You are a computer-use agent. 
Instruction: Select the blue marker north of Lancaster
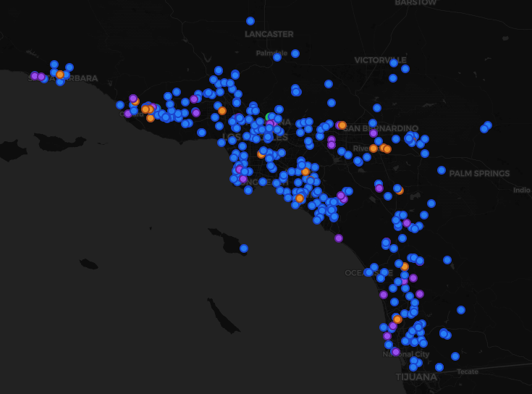click(x=250, y=21)
